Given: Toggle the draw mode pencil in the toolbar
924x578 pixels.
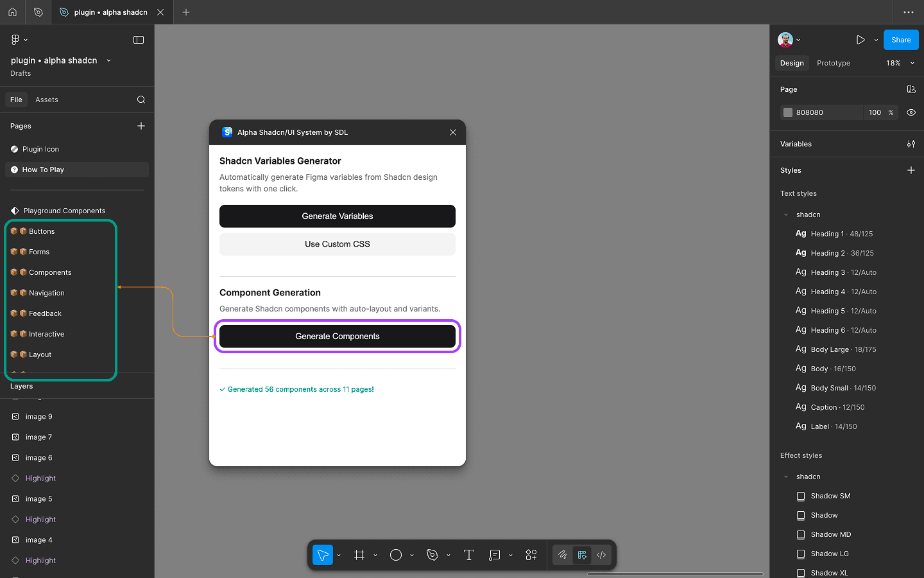Looking at the screenshot, I should [x=563, y=555].
